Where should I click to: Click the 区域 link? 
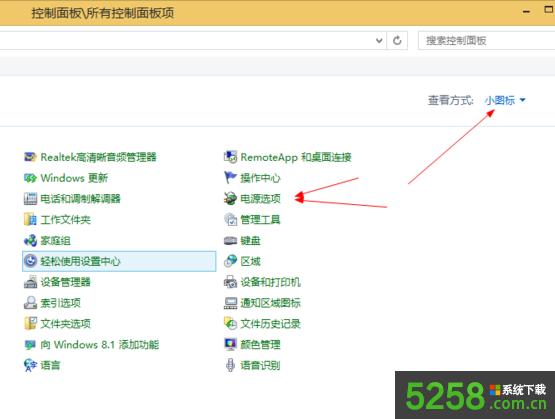(x=250, y=261)
